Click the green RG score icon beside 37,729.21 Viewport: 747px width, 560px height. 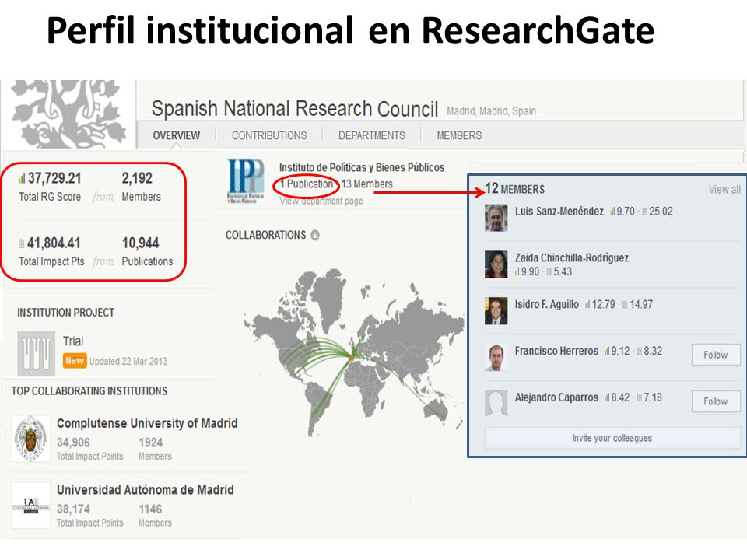pyautogui.click(x=22, y=179)
